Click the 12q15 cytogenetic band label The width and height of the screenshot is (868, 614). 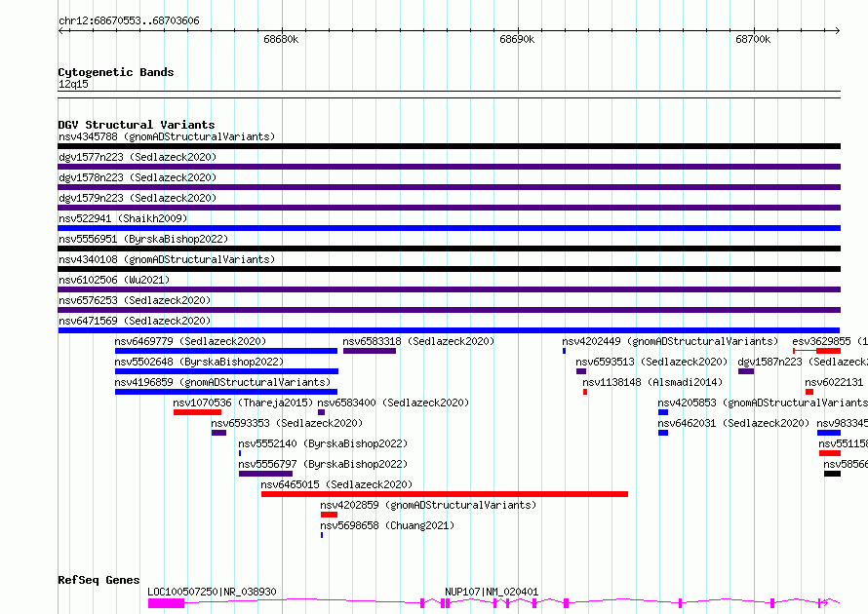point(73,84)
